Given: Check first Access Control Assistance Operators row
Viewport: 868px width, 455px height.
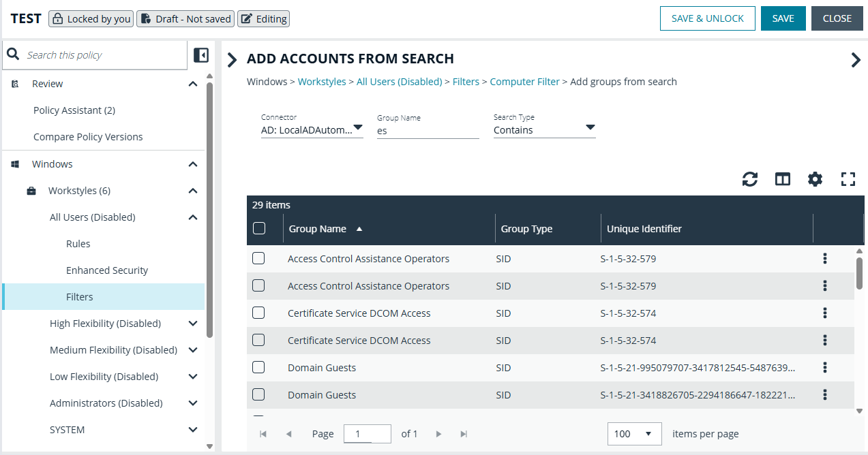Looking at the screenshot, I should click(x=258, y=258).
